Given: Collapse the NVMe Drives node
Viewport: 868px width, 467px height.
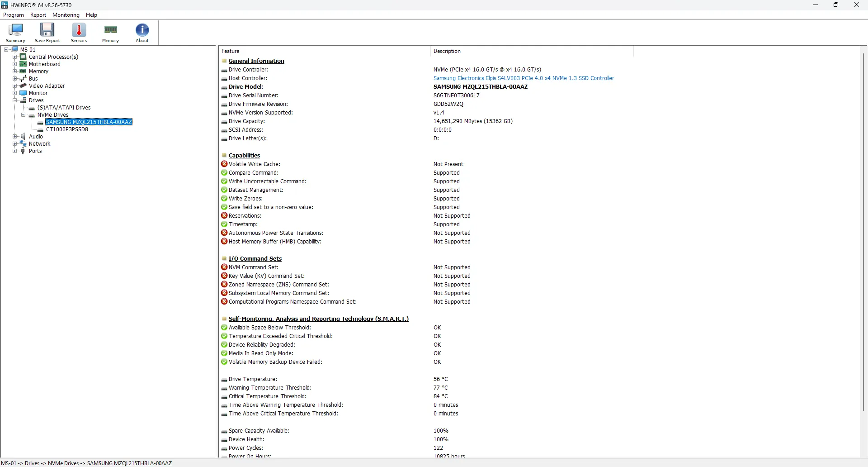Looking at the screenshot, I should click(23, 114).
